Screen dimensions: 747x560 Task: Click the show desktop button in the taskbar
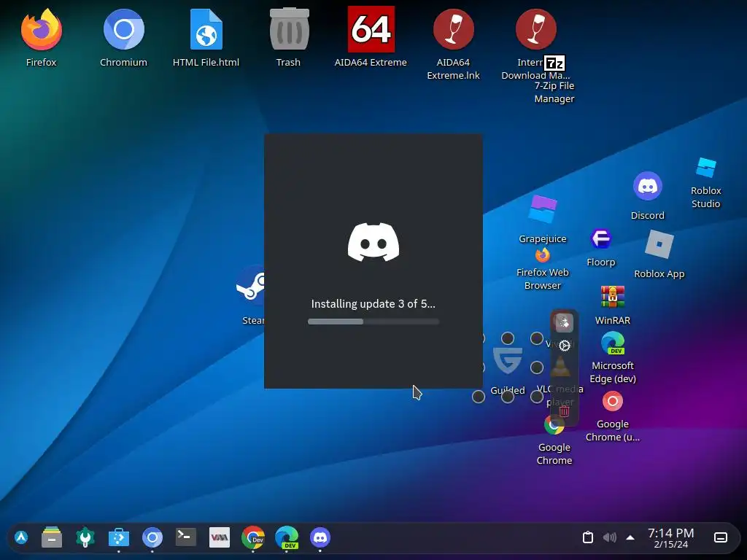[x=721, y=537]
